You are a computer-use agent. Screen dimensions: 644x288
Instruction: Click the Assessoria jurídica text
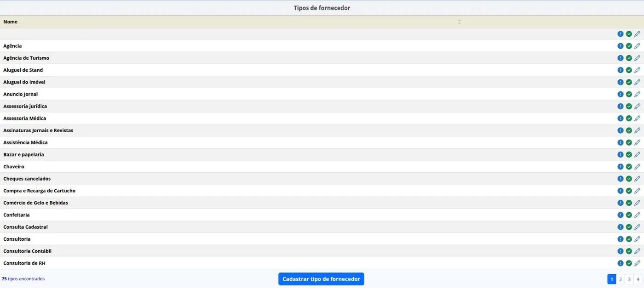tap(25, 106)
